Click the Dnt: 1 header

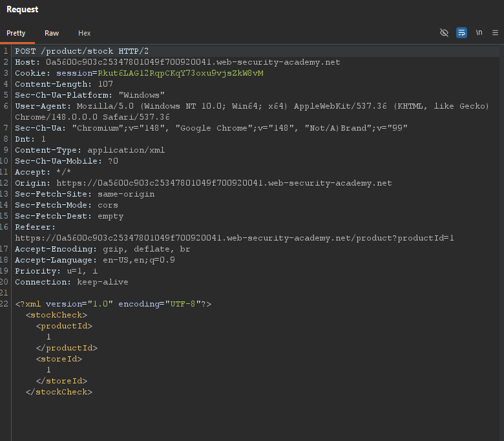(x=30, y=139)
